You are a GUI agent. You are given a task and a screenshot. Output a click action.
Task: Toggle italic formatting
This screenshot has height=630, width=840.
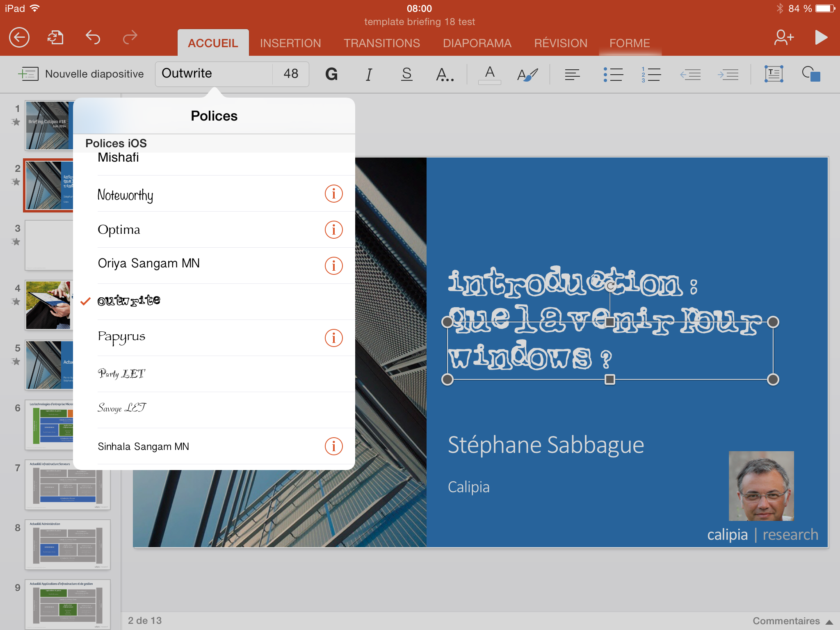369,74
